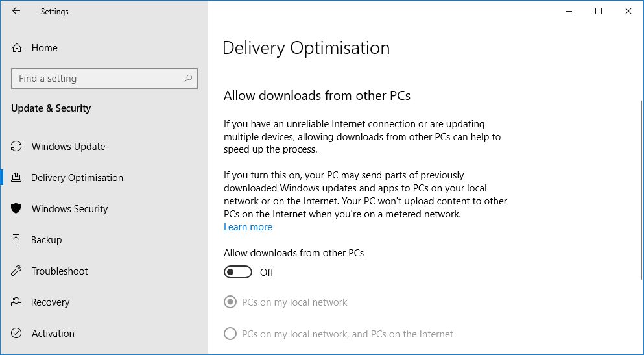The height and width of the screenshot is (355, 644).
Task: Click the search magnifier icon
Action: 188,79
